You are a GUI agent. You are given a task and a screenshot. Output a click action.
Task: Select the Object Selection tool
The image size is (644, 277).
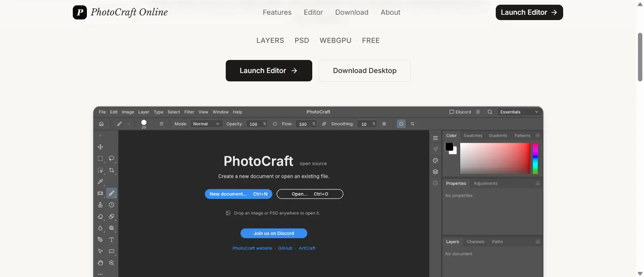(x=100, y=170)
